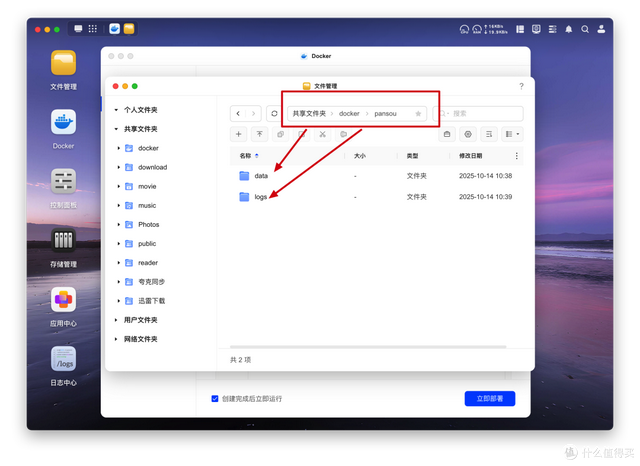Open the notification bell
Screen dimensions: 640x466
[x=569, y=29]
